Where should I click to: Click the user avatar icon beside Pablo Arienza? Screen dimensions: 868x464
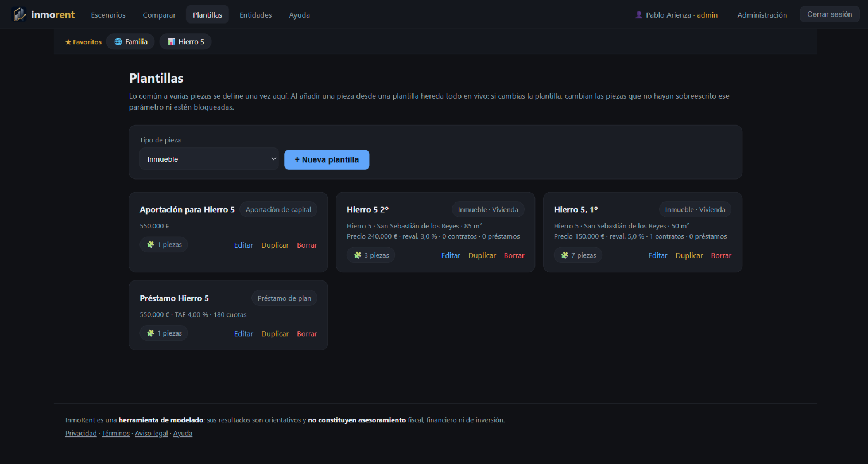coord(639,15)
